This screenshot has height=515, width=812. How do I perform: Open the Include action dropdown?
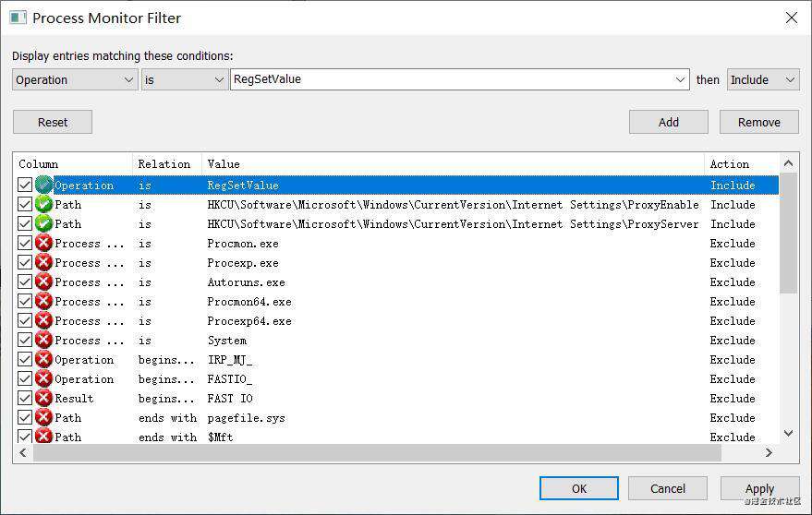click(763, 79)
